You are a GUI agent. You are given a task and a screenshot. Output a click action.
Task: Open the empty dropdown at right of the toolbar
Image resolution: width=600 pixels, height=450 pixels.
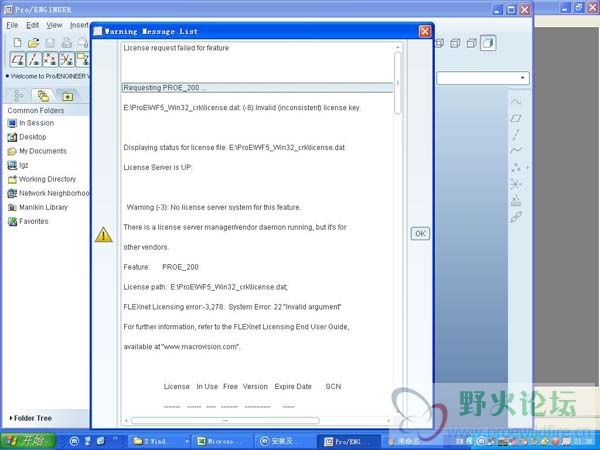[x=483, y=78]
